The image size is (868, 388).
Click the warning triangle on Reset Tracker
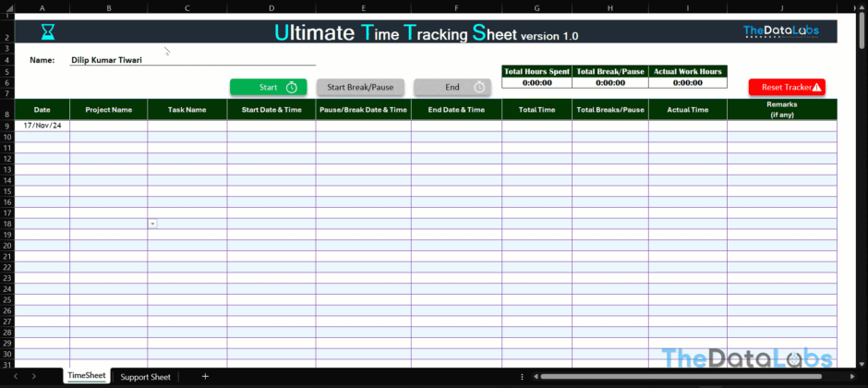tap(816, 87)
